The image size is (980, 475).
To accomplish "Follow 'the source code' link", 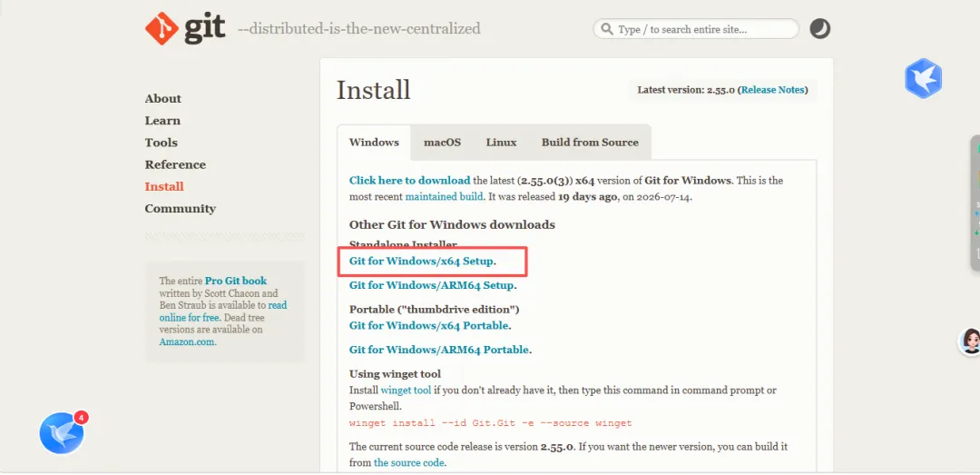I will click(408, 463).
